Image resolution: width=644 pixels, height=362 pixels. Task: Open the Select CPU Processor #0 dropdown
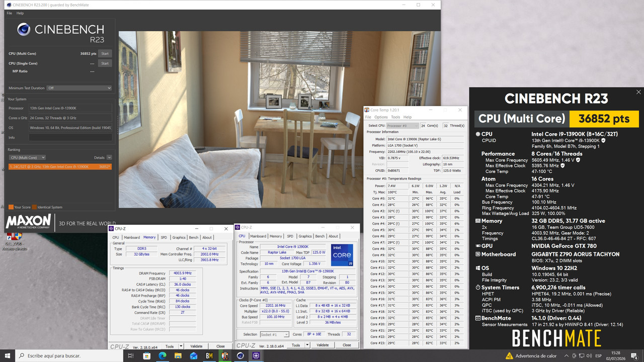click(403, 126)
